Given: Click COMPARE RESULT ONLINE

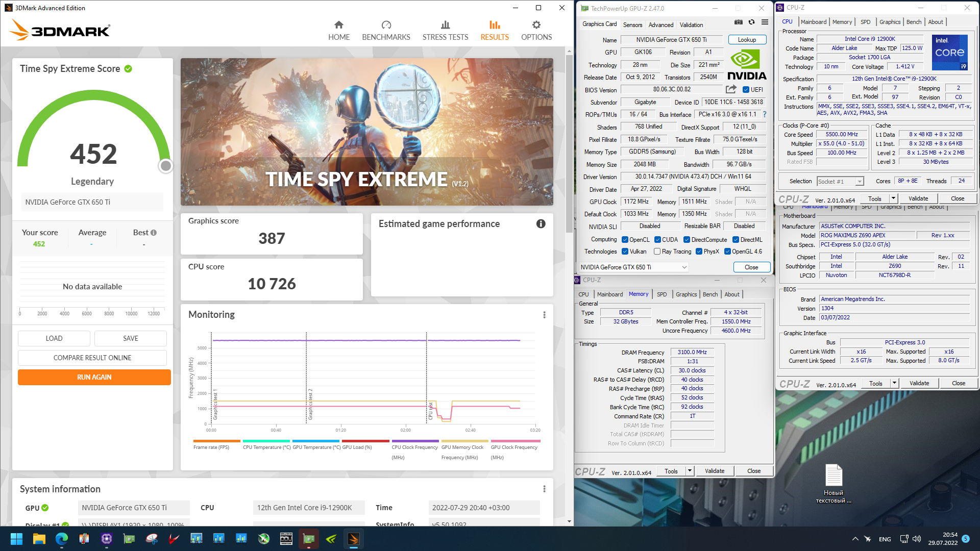Looking at the screenshot, I should click(92, 358).
